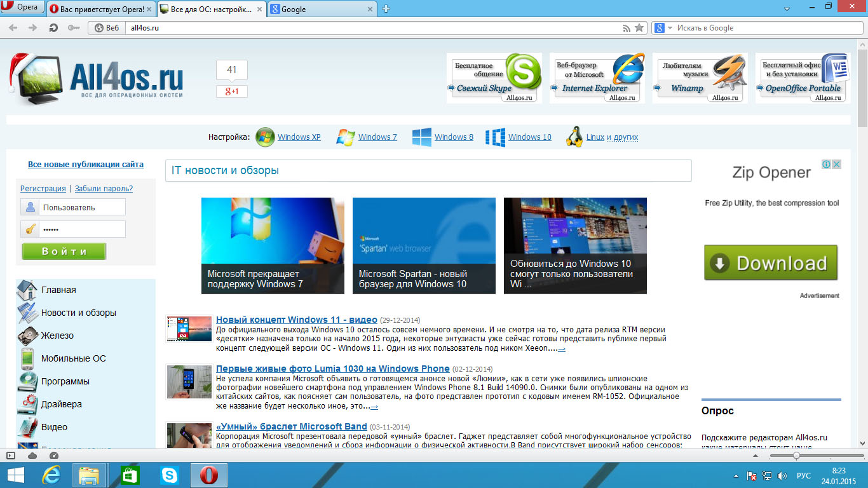The width and height of the screenshot is (868, 488).
Task: Click the 'Веб' site info badge
Action: tap(107, 28)
